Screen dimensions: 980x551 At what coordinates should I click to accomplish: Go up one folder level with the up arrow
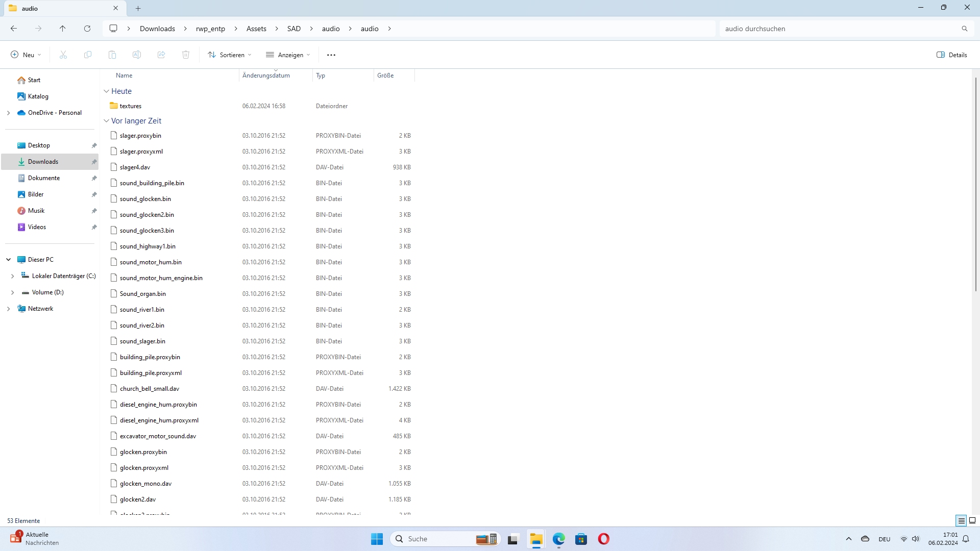(63, 29)
